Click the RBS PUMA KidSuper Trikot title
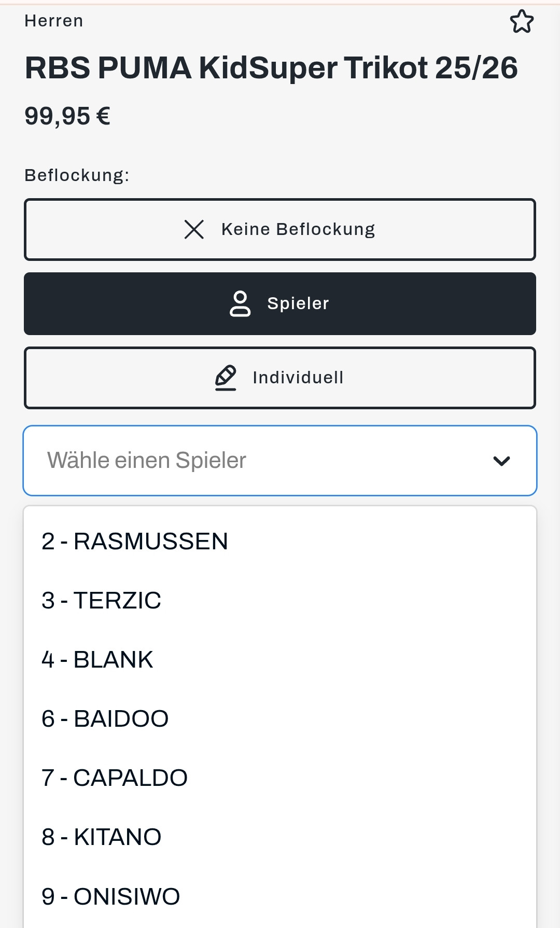The width and height of the screenshot is (560, 928). point(271,68)
